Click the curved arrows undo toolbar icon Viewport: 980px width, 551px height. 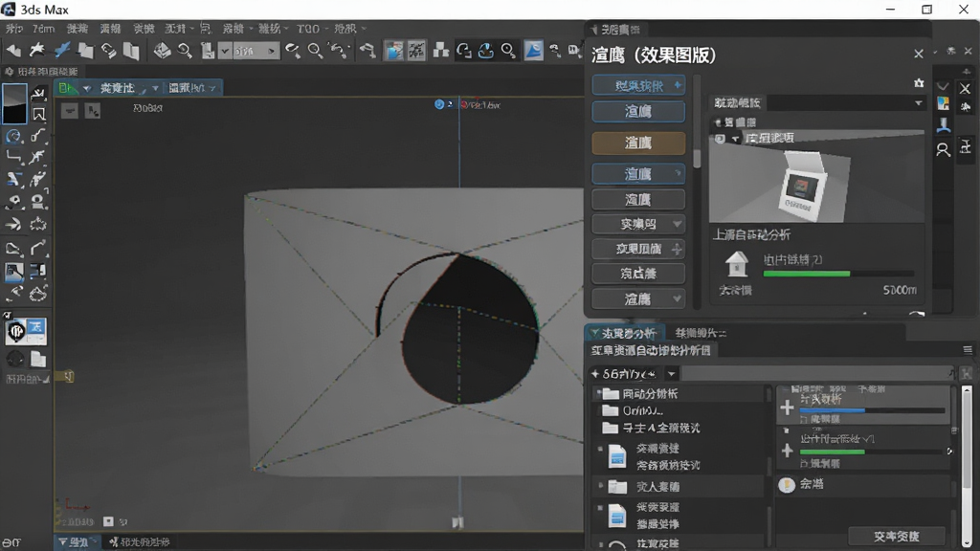(338, 51)
